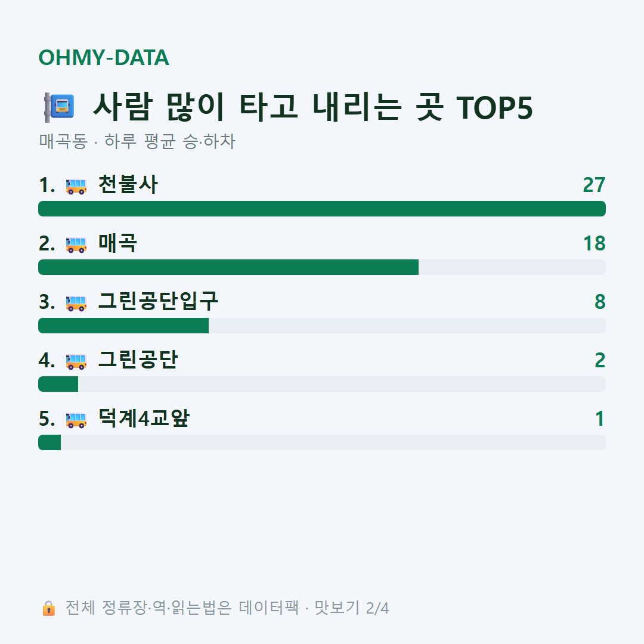The width and height of the screenshot is (644, 644).
Task: Select the 그린공단입구 progress bar
Action: [322, 326]
